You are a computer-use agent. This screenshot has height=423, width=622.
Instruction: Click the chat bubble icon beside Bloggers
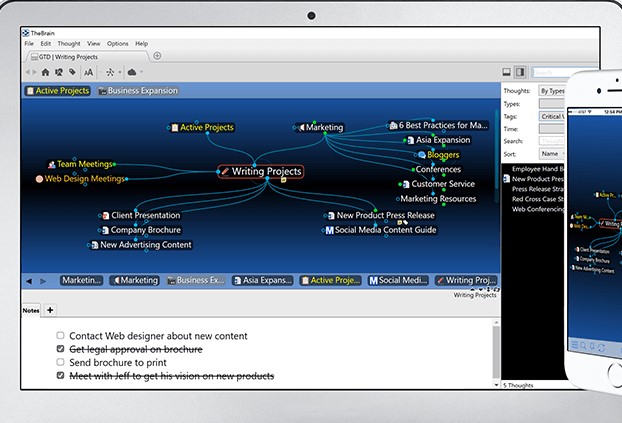pyautogui.click(x=422, y=155)
